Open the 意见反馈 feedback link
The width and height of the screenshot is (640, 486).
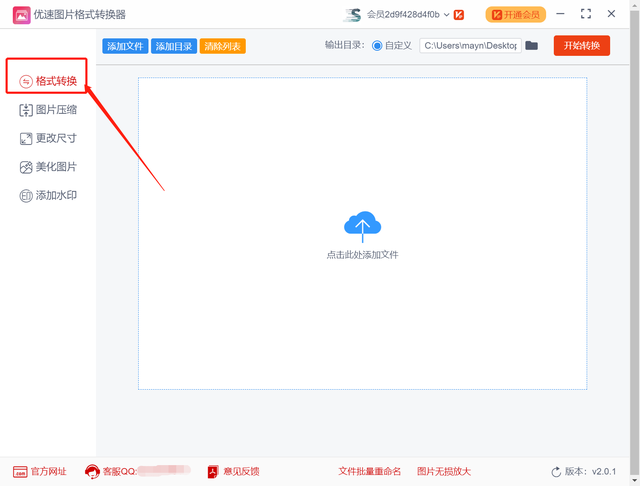[233, 471]
